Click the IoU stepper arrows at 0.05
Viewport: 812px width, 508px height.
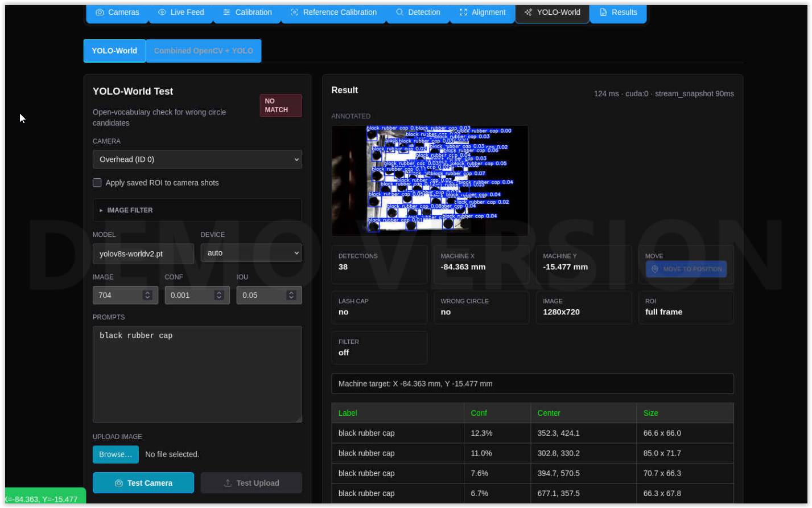[291, 295]
